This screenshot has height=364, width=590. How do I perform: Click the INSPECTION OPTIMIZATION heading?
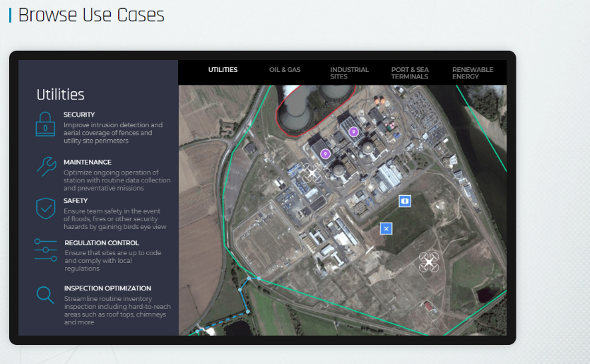coord(107,288)
